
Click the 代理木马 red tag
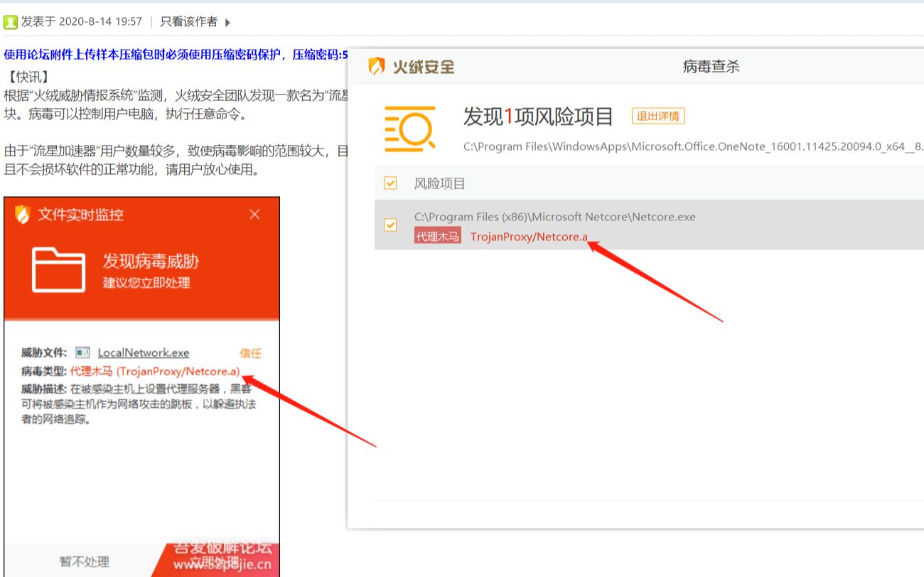point(438,236)
